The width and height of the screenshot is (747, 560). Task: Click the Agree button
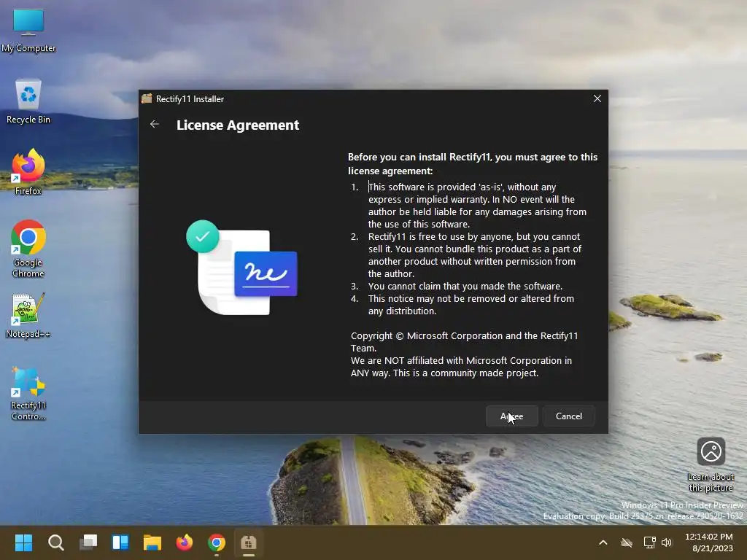pos(511,416)
